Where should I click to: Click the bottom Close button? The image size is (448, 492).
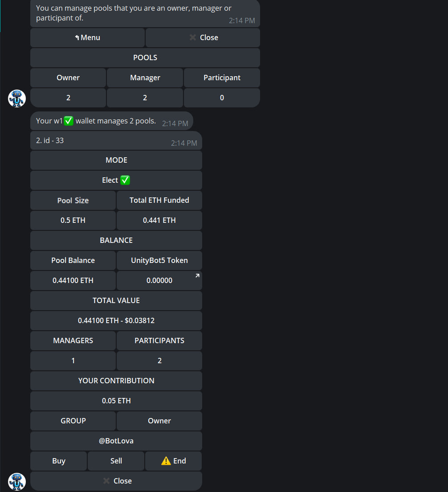tap(116, 482)
